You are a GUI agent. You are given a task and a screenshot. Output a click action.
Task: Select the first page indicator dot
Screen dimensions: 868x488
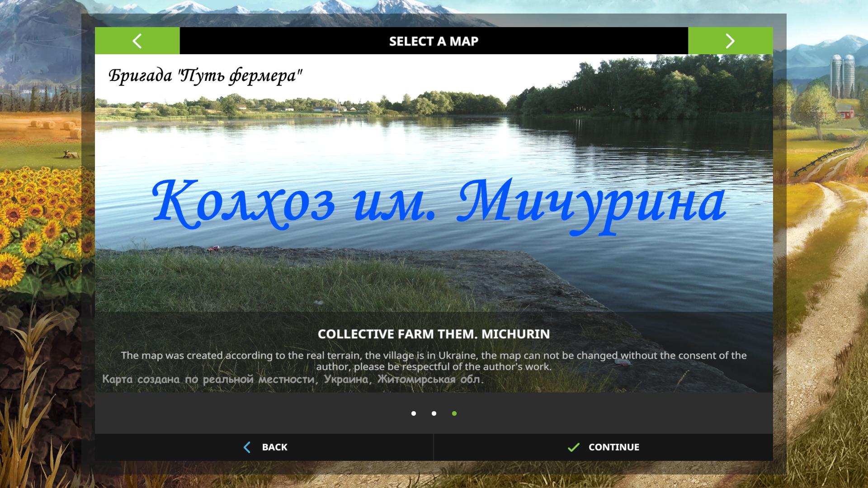point(414,413)
